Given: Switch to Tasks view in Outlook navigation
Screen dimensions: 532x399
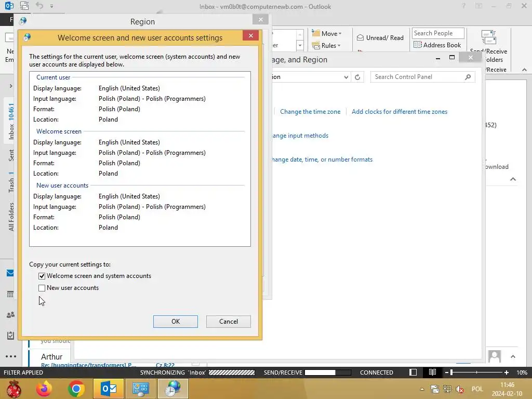Looking at the screenshot, I should pos(10,336).
